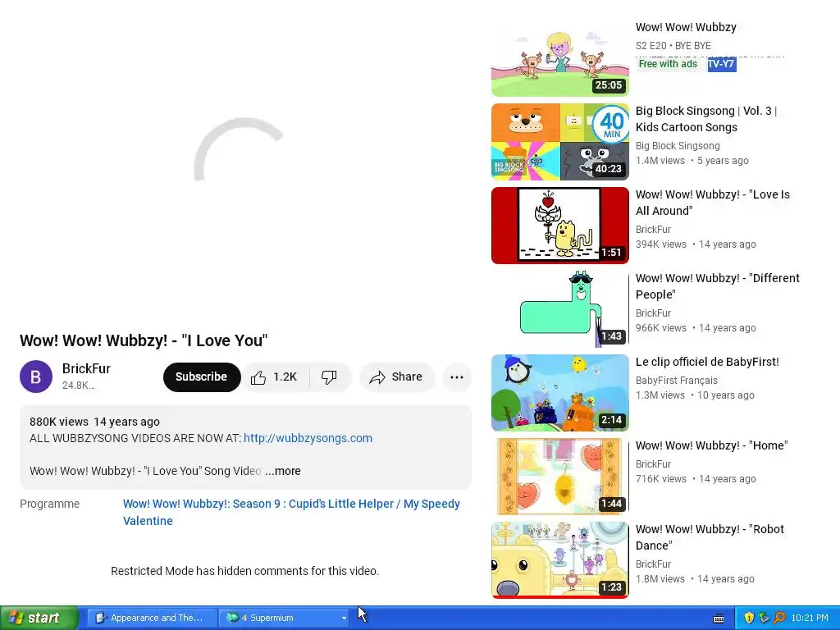Screen dimensions: 840x630
Task: Open Wubbzy "Home" video thumbnail
Action: 559,477
